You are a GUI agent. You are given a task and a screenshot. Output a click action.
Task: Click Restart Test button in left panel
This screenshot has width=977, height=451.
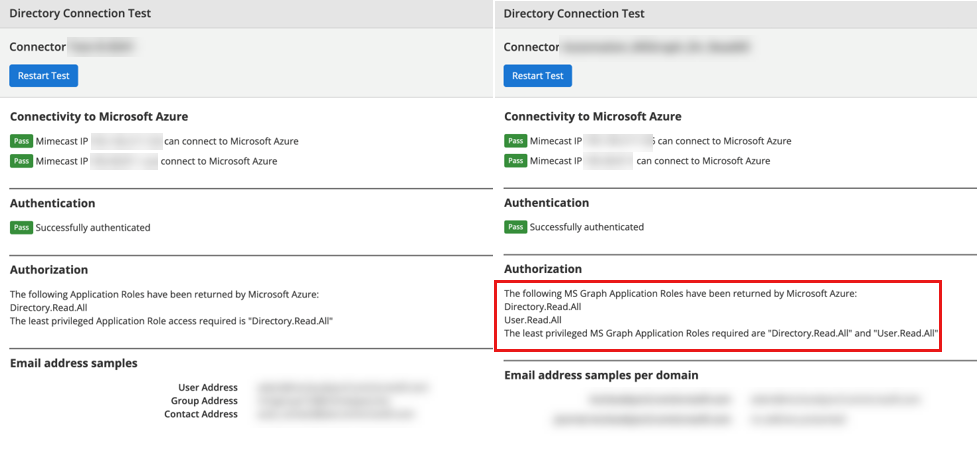point(44,76)
